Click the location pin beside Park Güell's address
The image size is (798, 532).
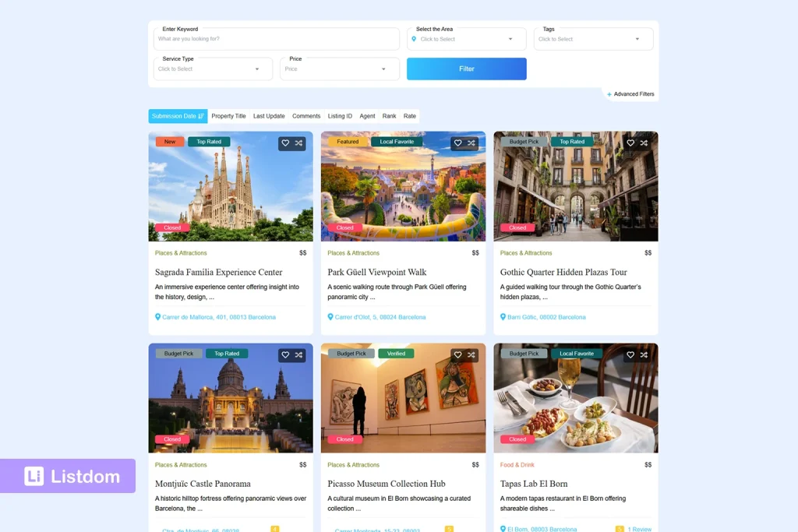330,317
